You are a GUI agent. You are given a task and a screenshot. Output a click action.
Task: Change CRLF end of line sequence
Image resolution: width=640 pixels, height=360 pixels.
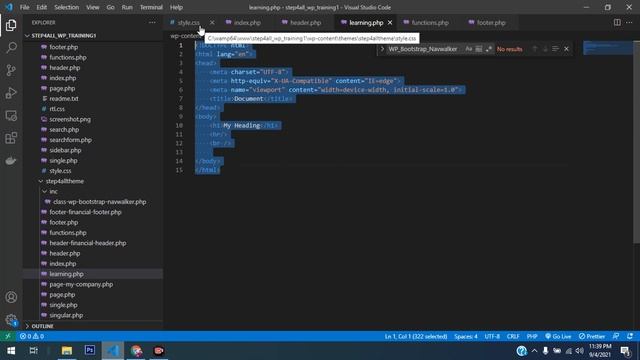pos(513,336)
